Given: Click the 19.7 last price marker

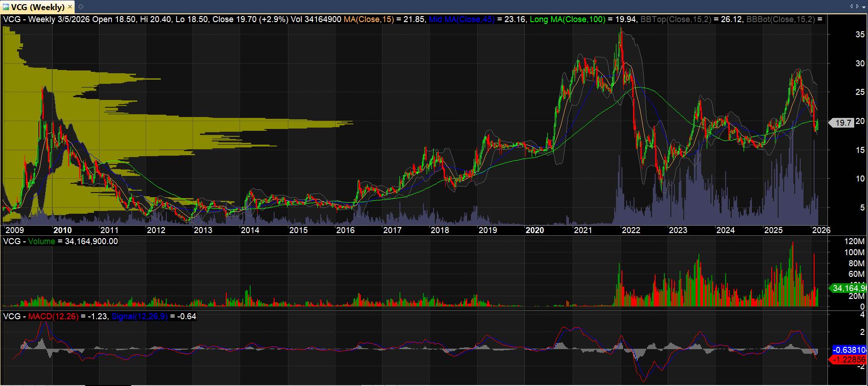Looking at the screenshot, I should click(843, 123).
